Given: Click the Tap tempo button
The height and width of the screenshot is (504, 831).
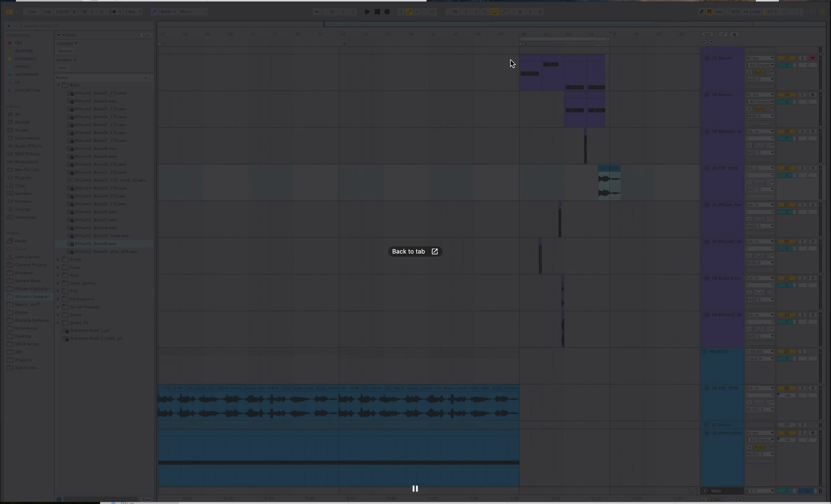Looking at the screenshot, I should (47, 12).
